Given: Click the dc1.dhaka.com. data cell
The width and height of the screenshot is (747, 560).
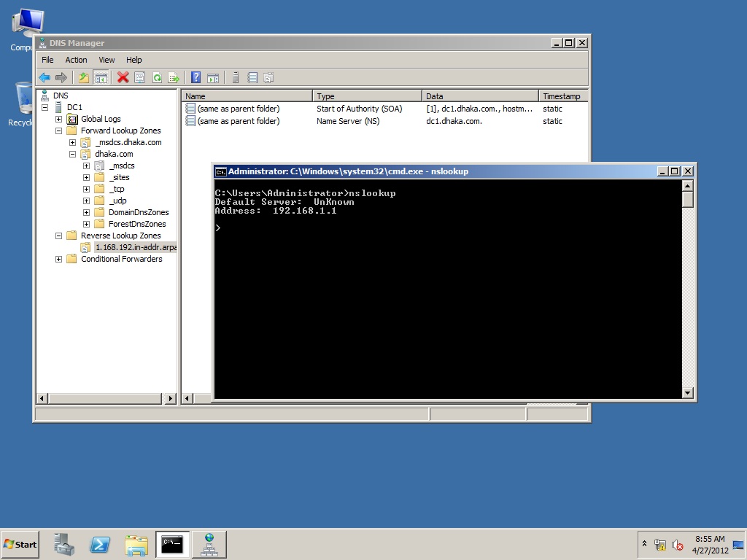Looking at the screenshot, I should pos(454,122).
